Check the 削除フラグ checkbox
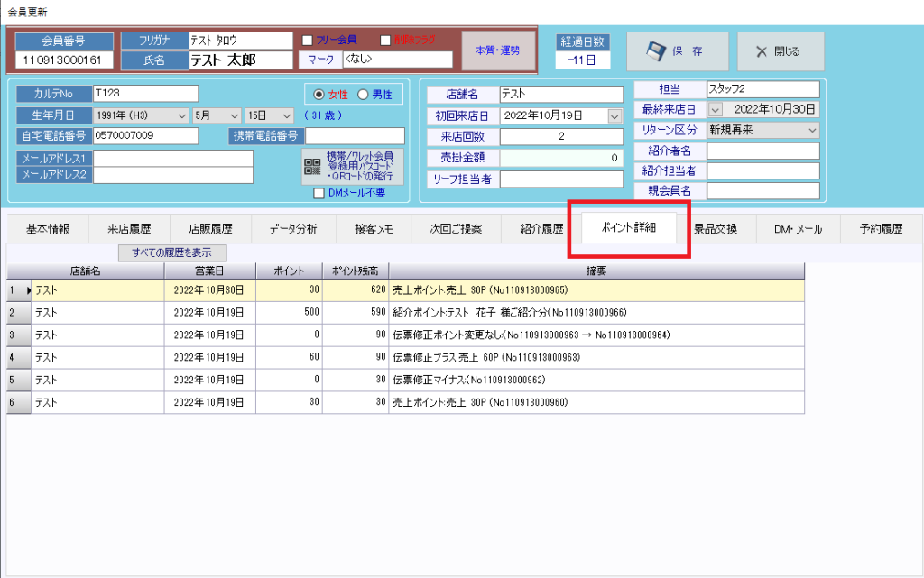 (x=385, y=41)
